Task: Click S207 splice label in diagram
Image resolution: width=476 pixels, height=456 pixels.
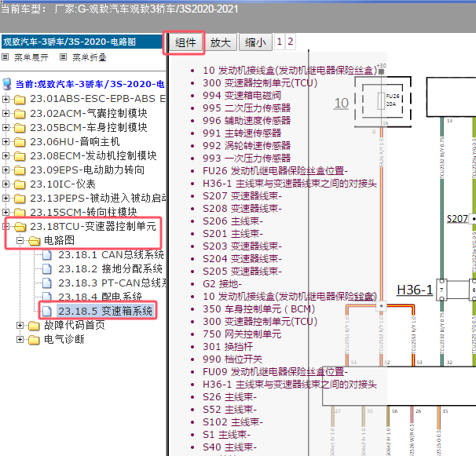Action: point(457,219)
